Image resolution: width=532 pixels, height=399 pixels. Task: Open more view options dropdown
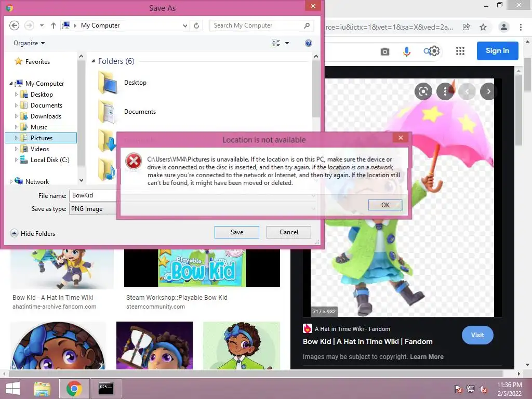coord(287,43)
